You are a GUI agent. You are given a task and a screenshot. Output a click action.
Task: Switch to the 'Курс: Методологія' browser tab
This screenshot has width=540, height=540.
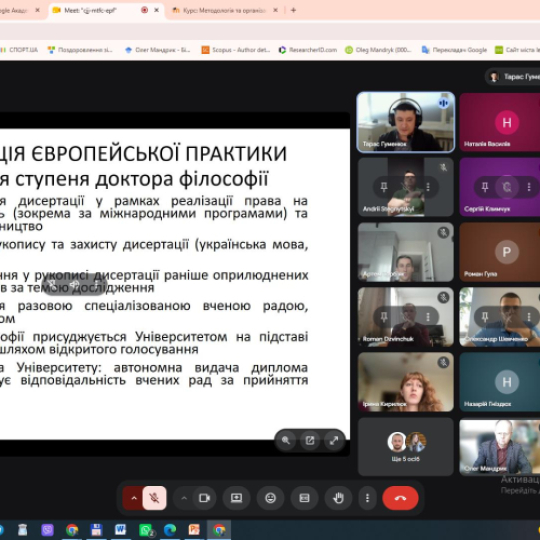tap(224, 10)
